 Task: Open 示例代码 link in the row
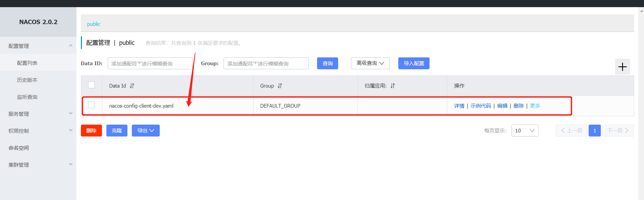tap(481, 106)
